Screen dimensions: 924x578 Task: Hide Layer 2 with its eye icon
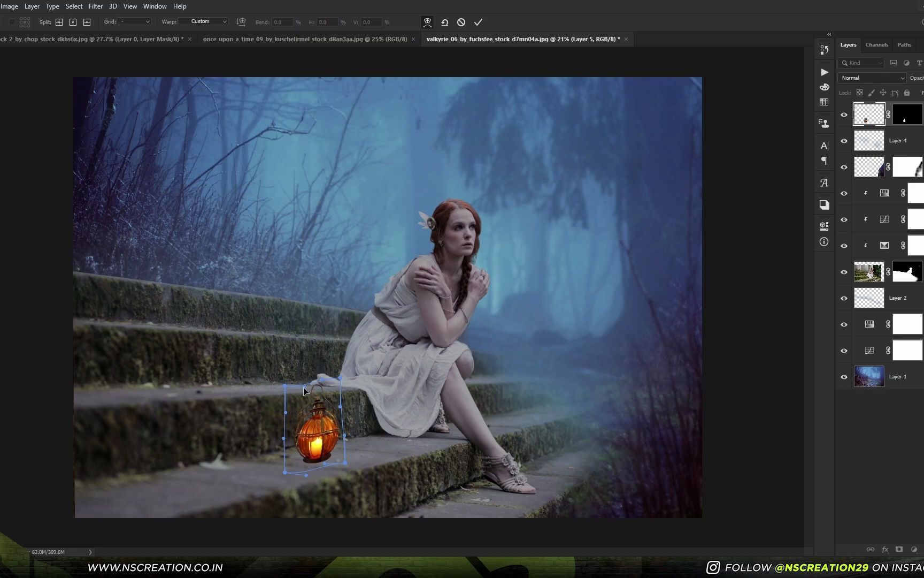(844, 298)
